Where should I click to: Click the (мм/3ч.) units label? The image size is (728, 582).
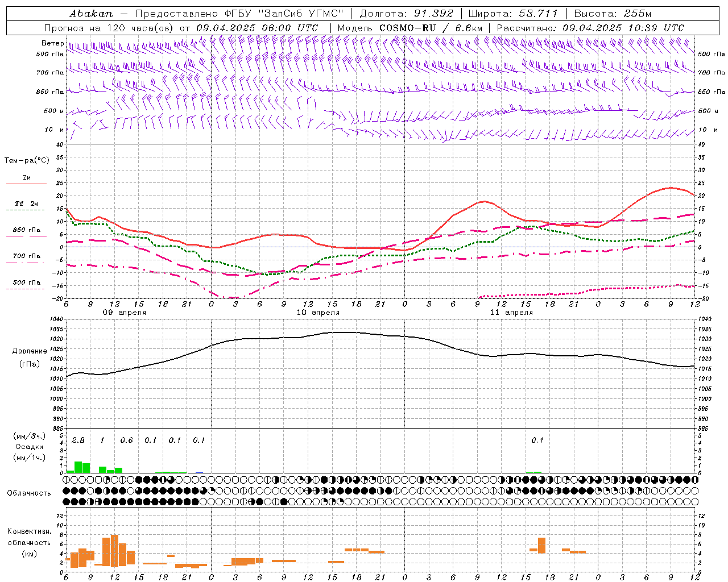[x=30, y=436]
